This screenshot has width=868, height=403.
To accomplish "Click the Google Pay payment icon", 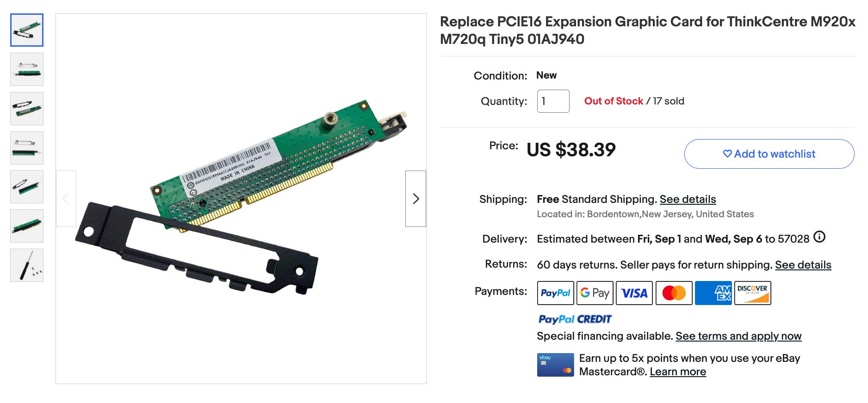I will click(595, 293).
